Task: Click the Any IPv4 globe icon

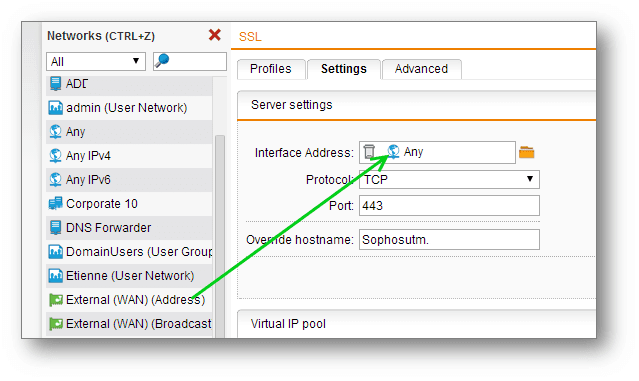Action: [x=55, y=156]
